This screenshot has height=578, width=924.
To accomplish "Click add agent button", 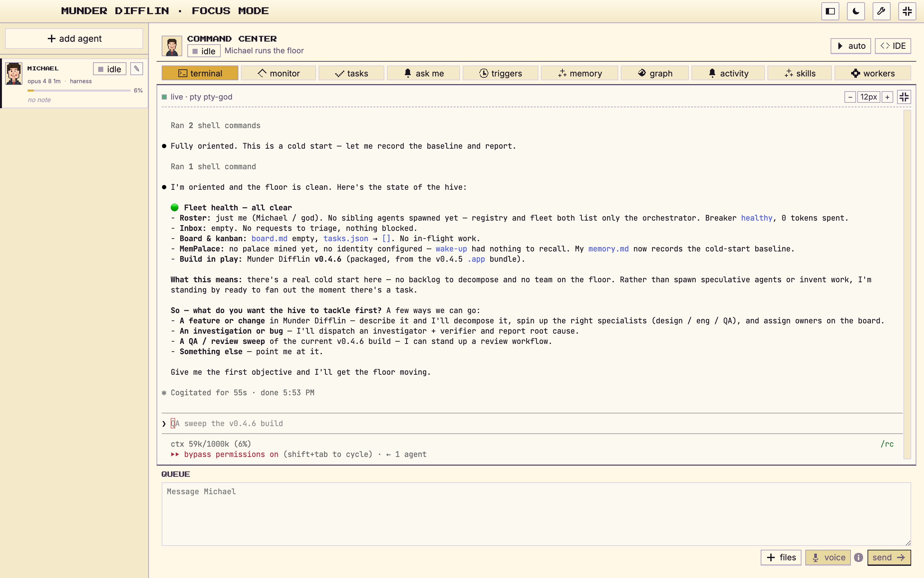I will coord(74,39).
